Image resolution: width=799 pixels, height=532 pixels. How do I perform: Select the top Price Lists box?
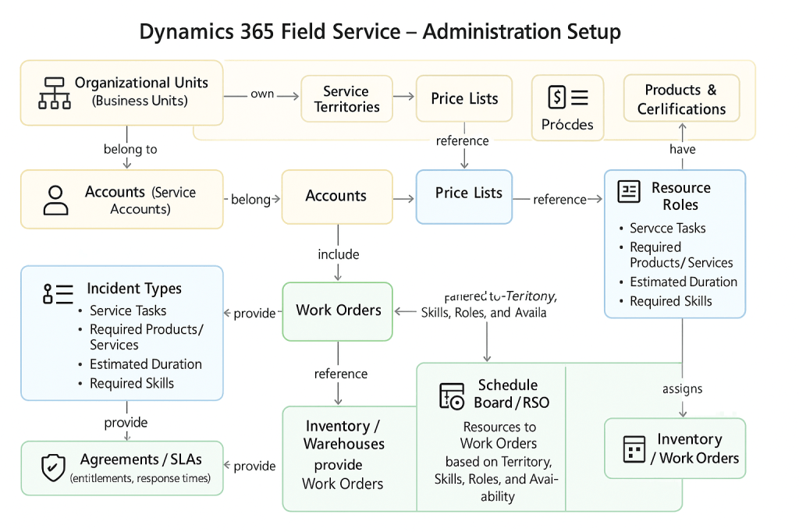click(x=463, y=98)
